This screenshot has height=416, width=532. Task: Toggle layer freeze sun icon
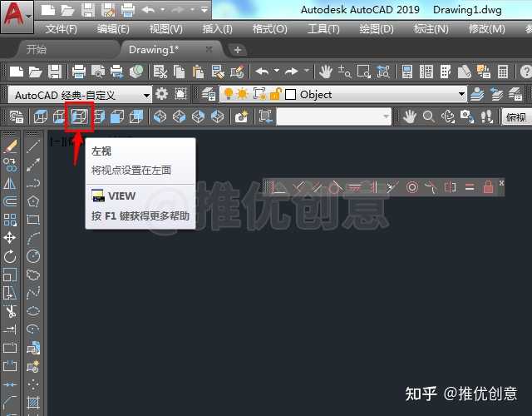tap(243, 94)
